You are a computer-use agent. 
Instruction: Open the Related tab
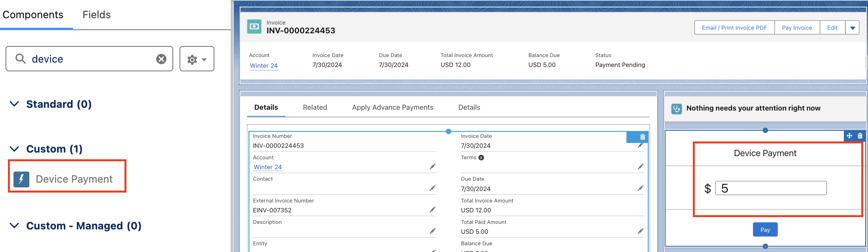click(315, 107)
